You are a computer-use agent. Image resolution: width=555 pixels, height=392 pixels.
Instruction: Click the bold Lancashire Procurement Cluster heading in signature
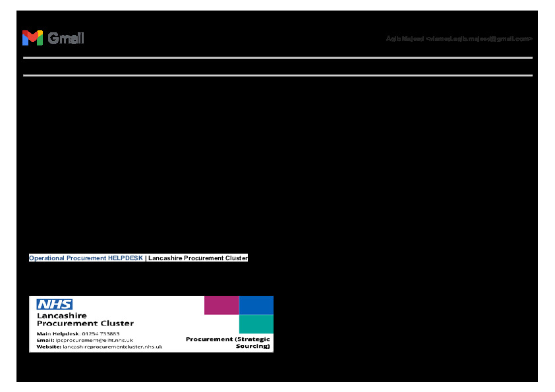click(84, 320)
